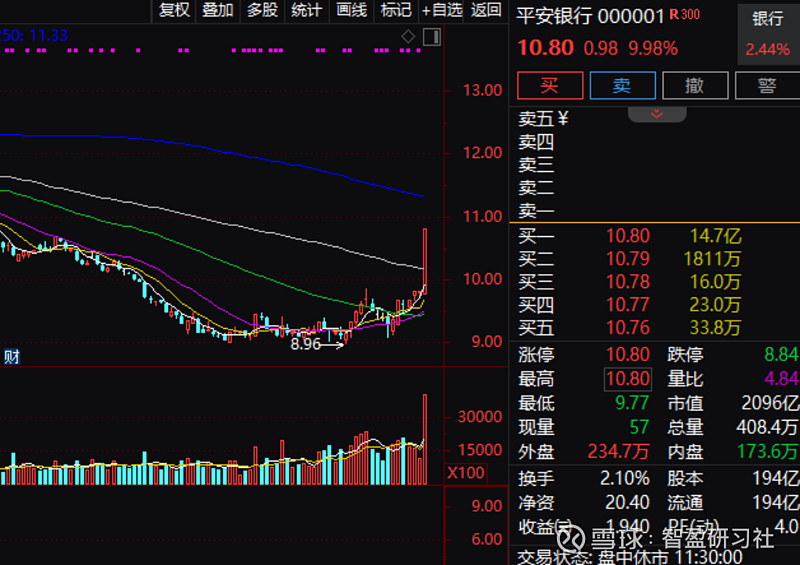Click the current price 10.80 in the header
The height and width of the screenshot is (565, 800).
(545, 48)
